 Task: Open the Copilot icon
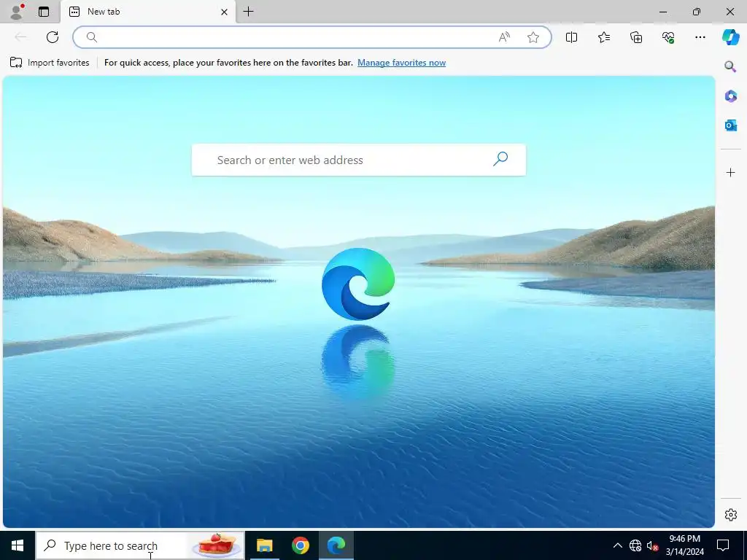coord(730,37)
